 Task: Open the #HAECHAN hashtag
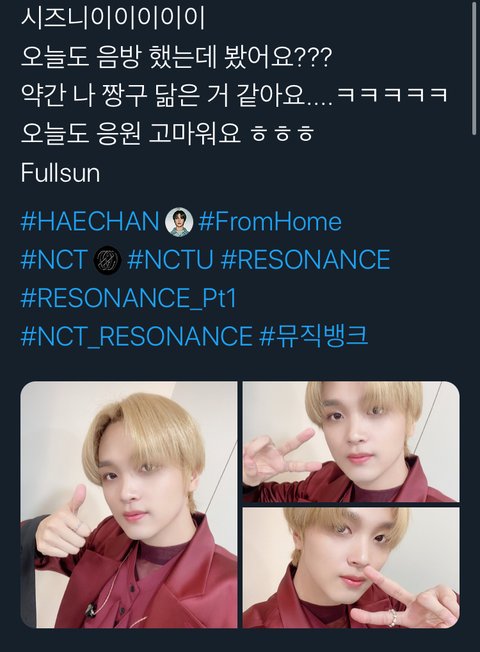coord(90,221)
